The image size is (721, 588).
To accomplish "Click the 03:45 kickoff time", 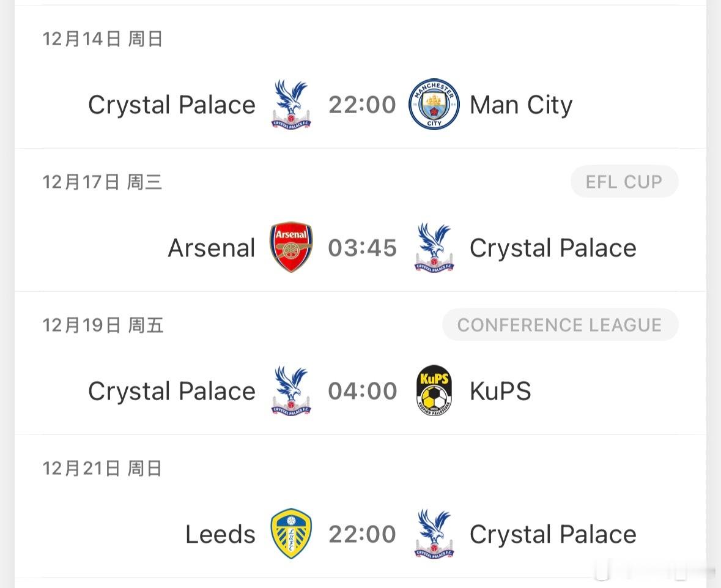I will pyautogui.click(x=362, y=248).
